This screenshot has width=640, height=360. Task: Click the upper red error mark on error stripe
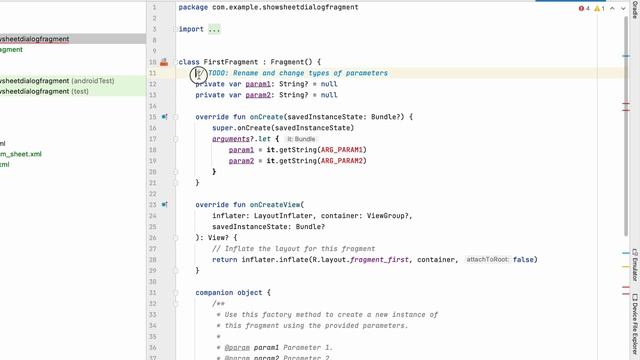(x=626, y=104)
